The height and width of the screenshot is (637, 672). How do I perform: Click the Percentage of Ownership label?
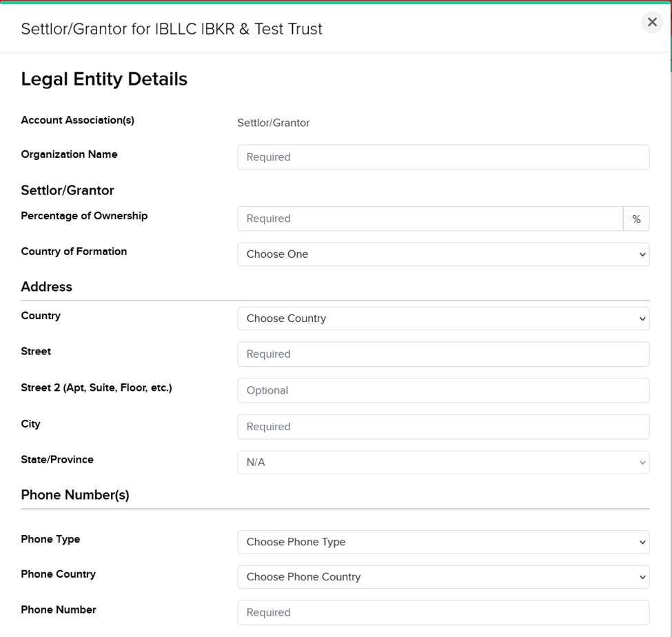[84, 216]
